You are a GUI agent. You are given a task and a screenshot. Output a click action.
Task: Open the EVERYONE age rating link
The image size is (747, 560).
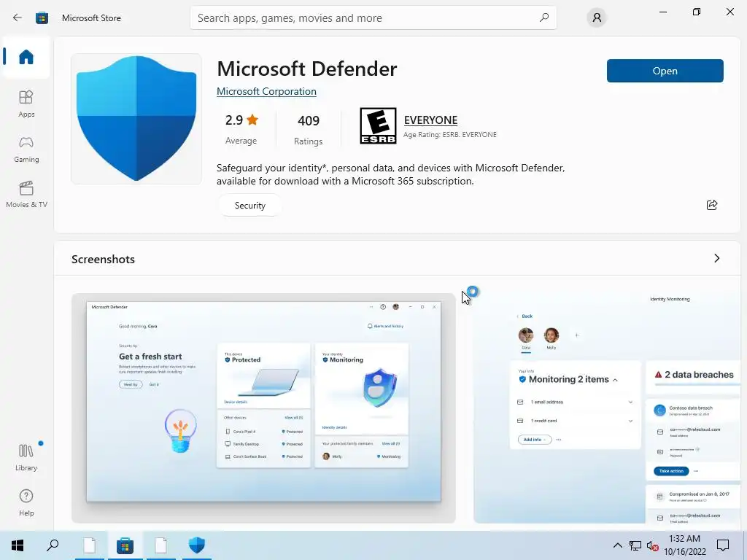click(430, 120)
